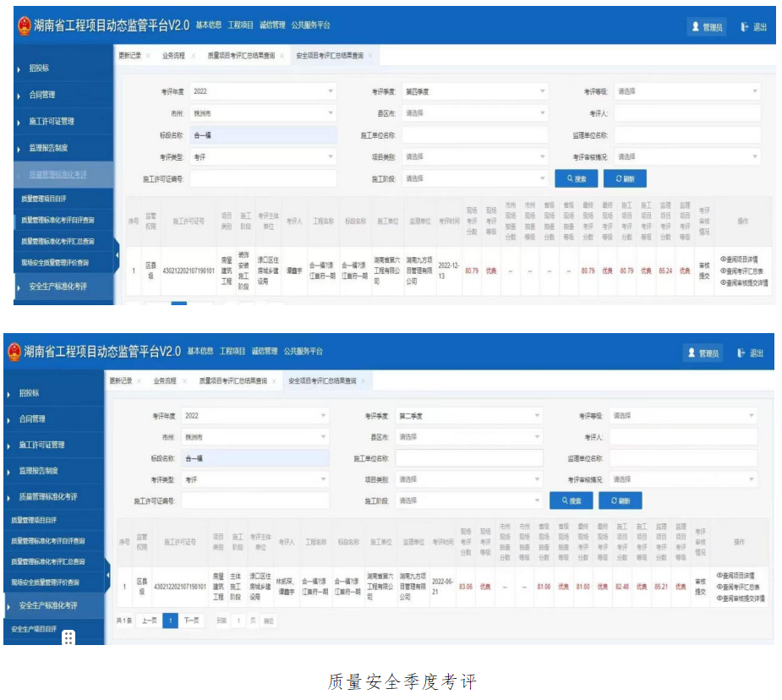Click the blue 搜索 button in upper screenshot
Viewport: 782px width, 700px height.
577,178
